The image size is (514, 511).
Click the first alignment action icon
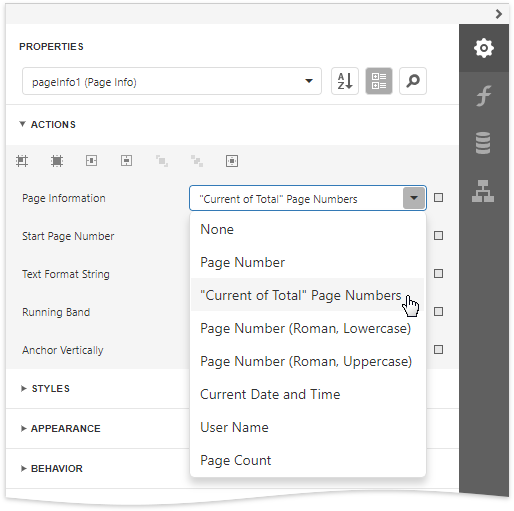pos(22,161)
